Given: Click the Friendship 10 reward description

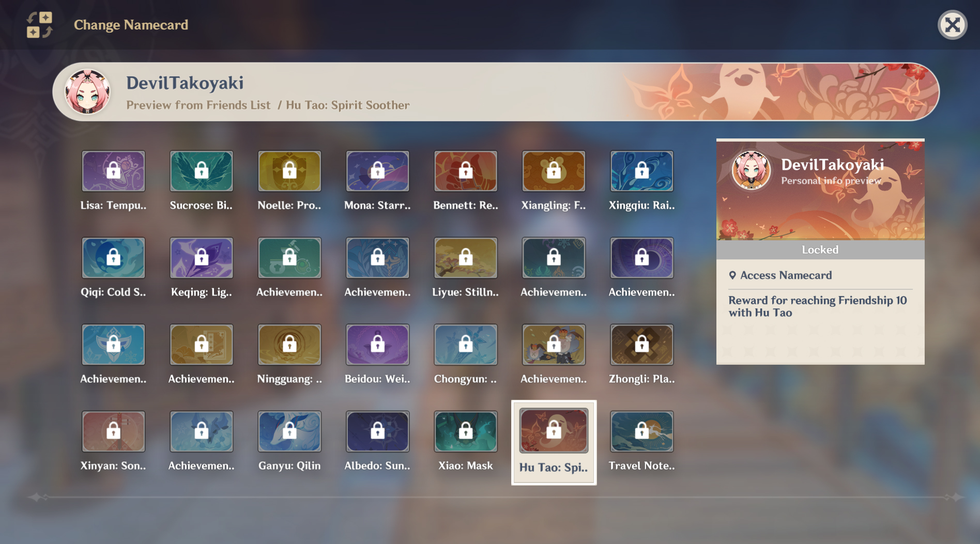Looking at the screenshot, I should tap(818, 306).
